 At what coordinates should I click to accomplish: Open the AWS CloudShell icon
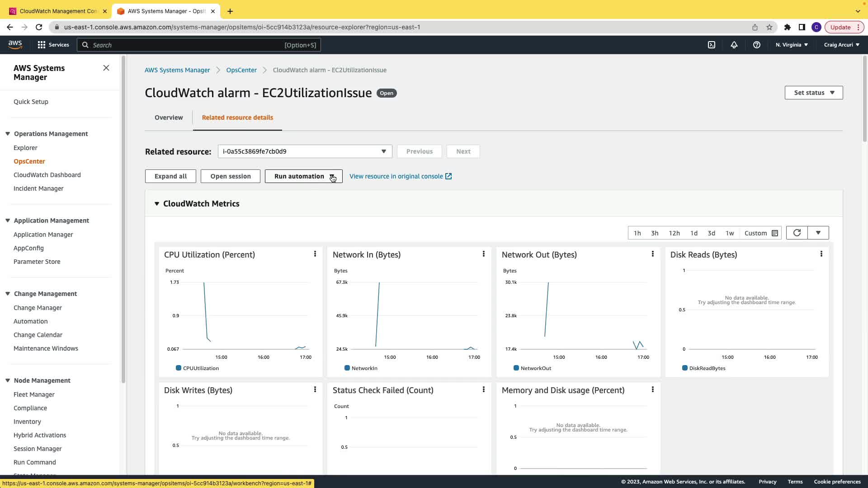tap(711, 45)
